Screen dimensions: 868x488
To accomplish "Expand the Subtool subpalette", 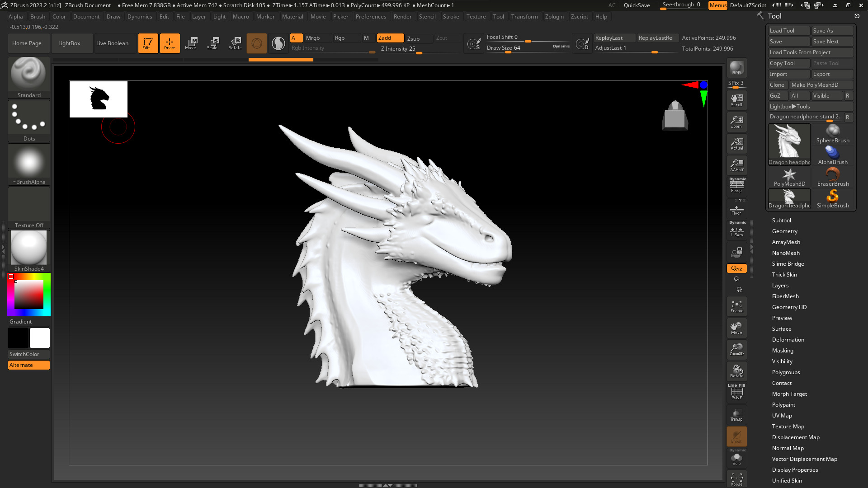I will tap(781, 221).
